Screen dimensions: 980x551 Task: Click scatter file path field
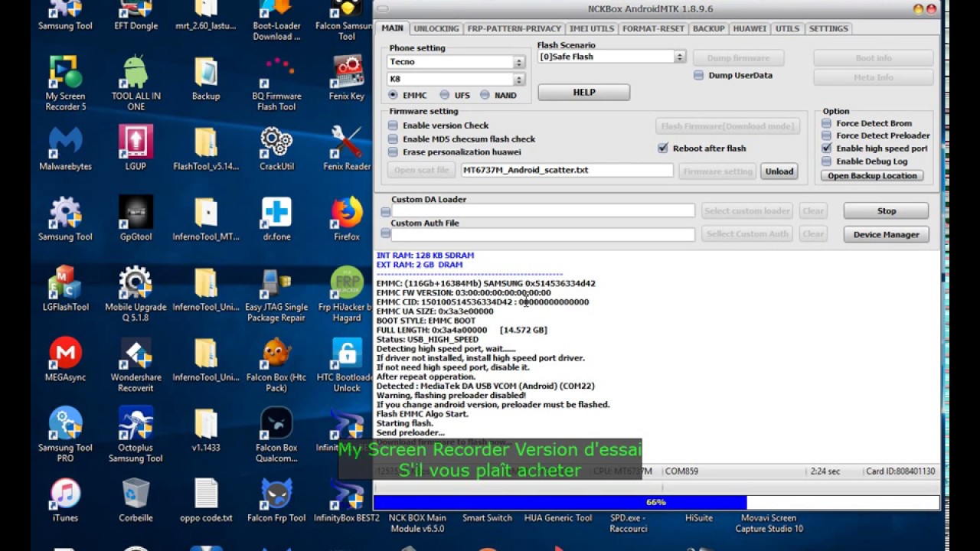click(x=567, y=170)
